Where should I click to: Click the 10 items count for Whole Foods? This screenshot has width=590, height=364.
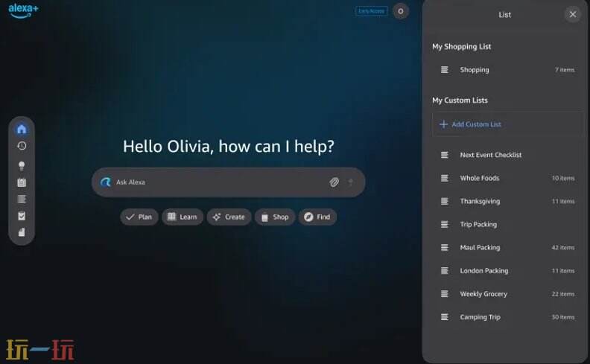563,178
